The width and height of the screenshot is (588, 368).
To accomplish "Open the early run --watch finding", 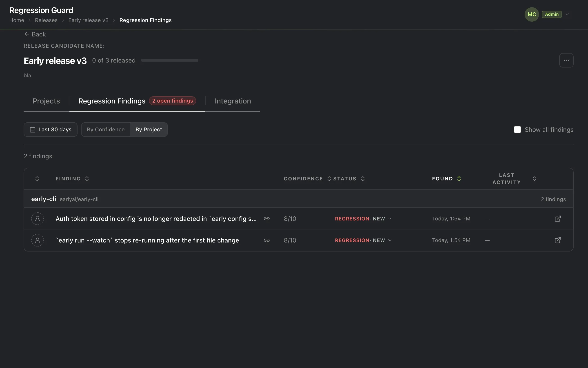I will 147,240.
